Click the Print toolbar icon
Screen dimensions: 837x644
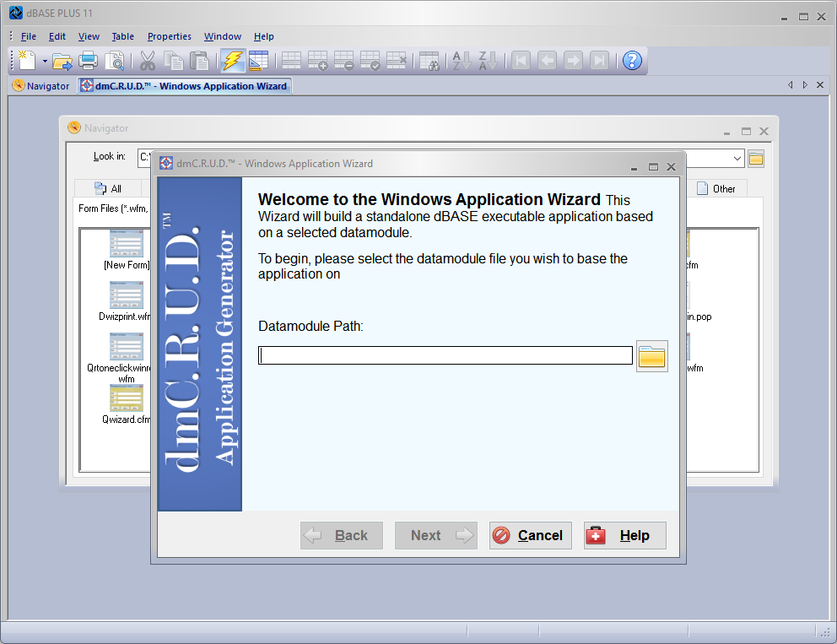pos(88,61)
